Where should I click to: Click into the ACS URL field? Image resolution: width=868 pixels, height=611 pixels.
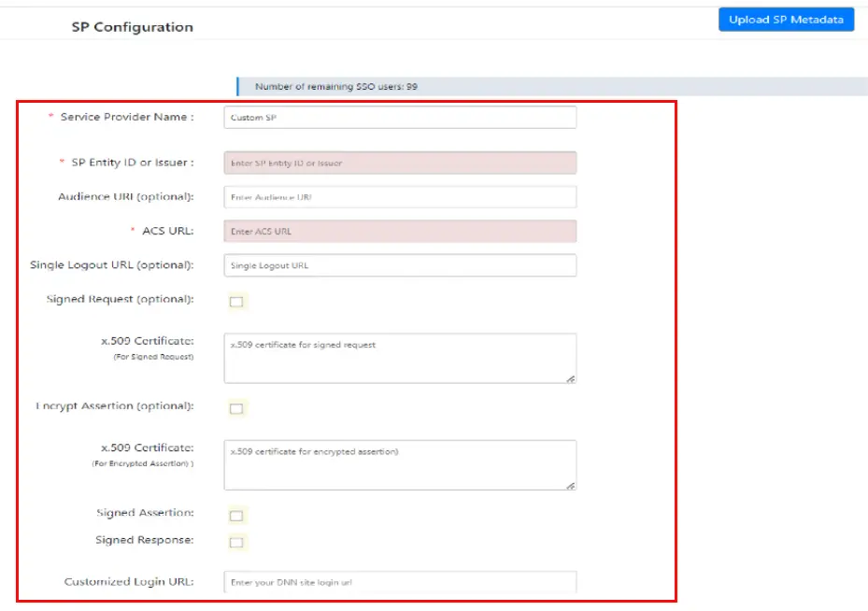click(x=400, y=232)
